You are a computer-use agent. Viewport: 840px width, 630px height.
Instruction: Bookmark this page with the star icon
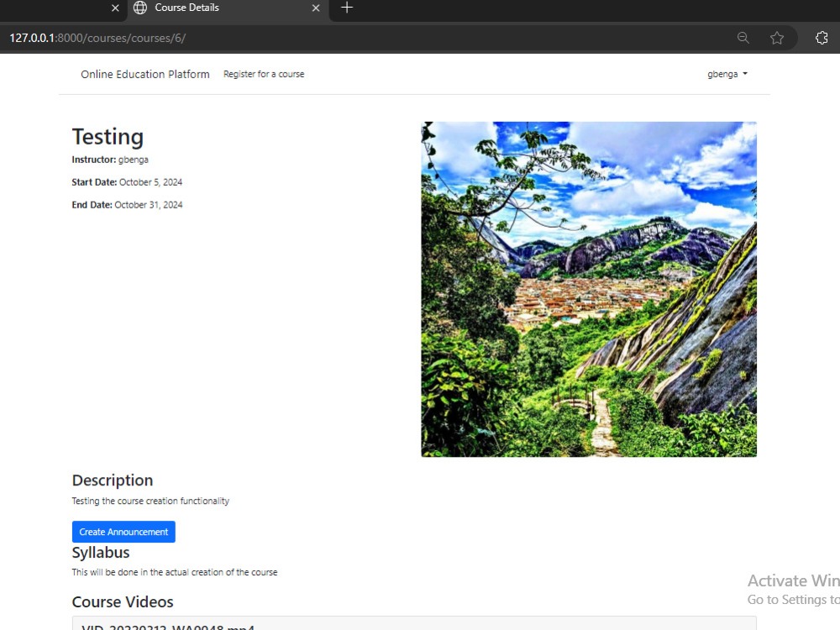(777, 38)
